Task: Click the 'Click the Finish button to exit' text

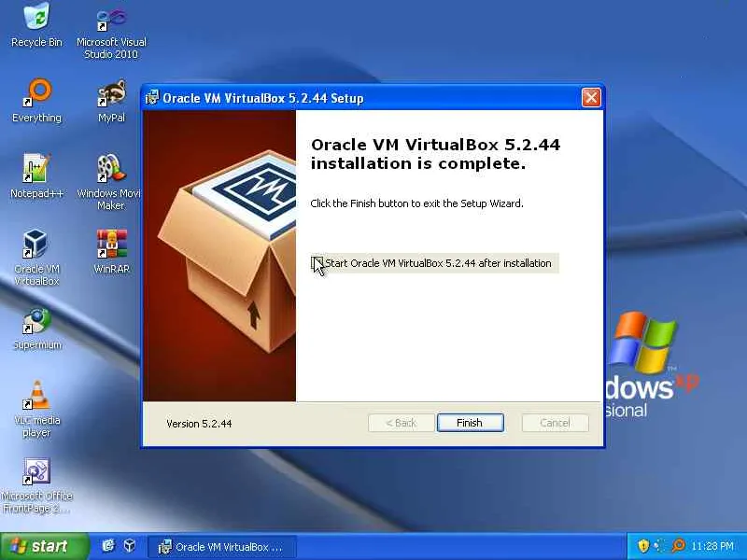Action: [x=416, y=203]
